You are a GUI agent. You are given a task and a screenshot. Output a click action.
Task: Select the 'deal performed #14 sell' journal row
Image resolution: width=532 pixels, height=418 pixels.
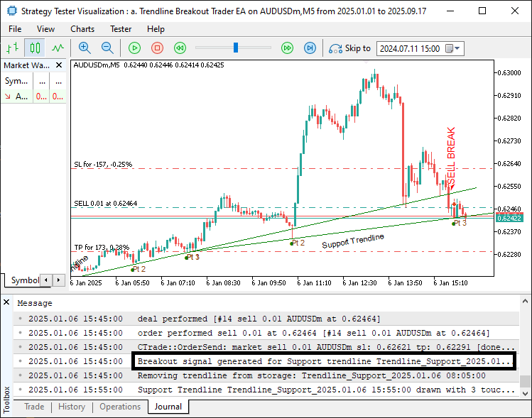pos(266,319)
